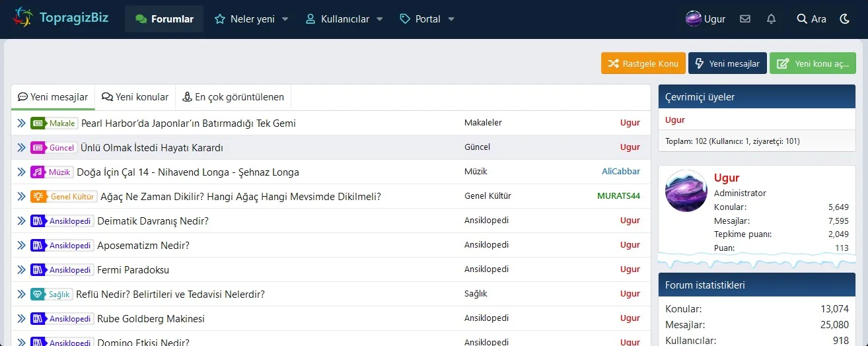
Task: Switch to En çok görüntülenen tab
Action: (x=233, y=97)
